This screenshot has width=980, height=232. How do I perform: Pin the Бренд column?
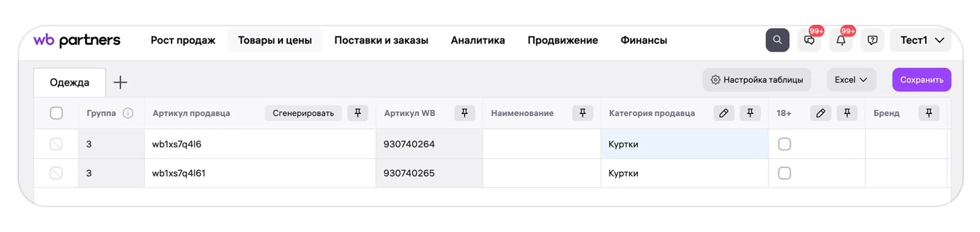coord(929,113)
